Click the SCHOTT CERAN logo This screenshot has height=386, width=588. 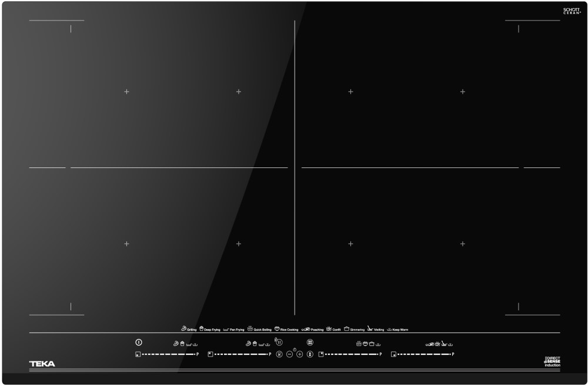pos(572,11)
